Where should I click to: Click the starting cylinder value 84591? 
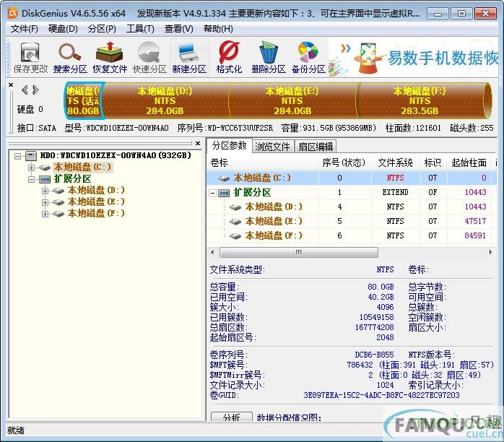point(475,235)
